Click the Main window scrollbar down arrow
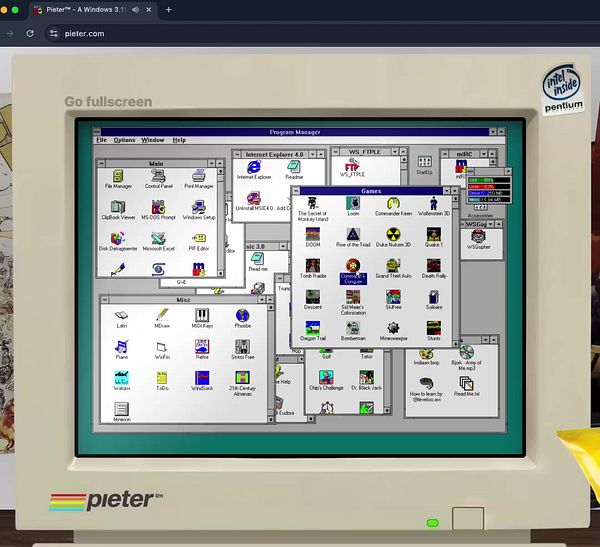The height and width of the screenshot is (547, 600). coord(220,273)
